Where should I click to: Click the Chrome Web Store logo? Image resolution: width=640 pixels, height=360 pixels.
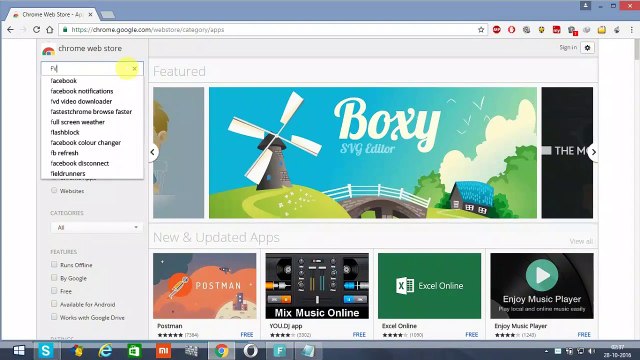pyautogui.click(x=48, y=50)
